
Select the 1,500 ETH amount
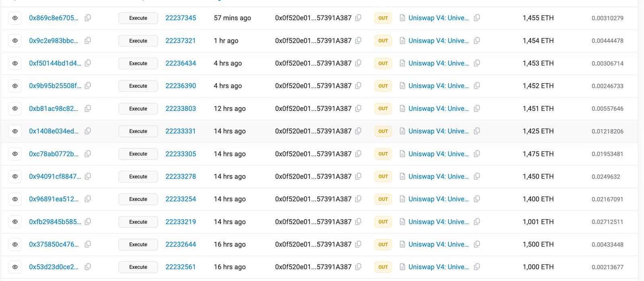tap(538, 244)
